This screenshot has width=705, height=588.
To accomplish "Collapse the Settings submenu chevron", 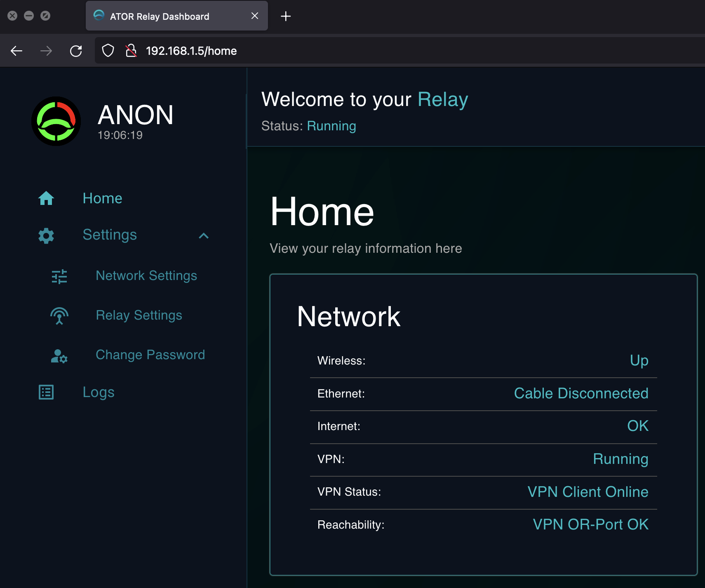I will (x=204, y=235).
